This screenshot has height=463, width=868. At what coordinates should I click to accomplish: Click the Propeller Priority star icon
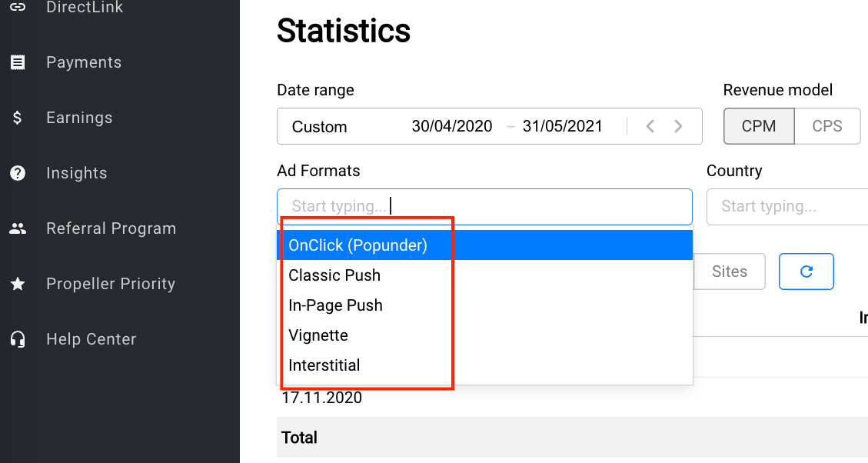point(18,284)
